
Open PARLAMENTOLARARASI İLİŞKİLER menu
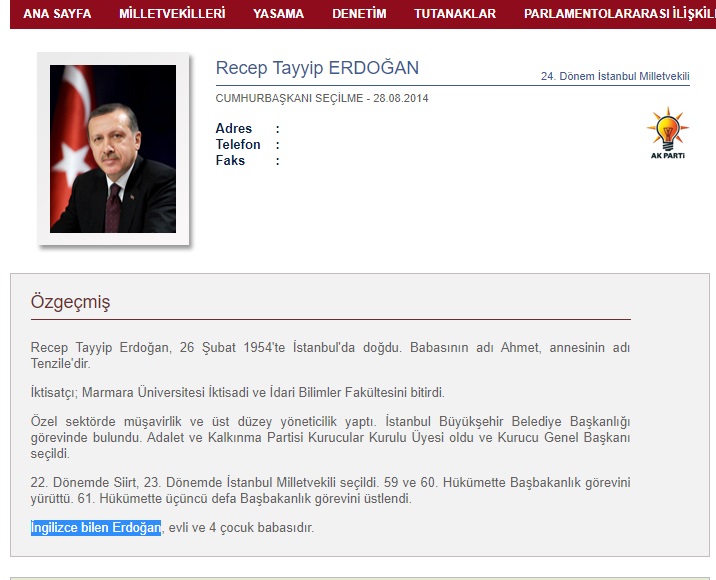(620, 14)
